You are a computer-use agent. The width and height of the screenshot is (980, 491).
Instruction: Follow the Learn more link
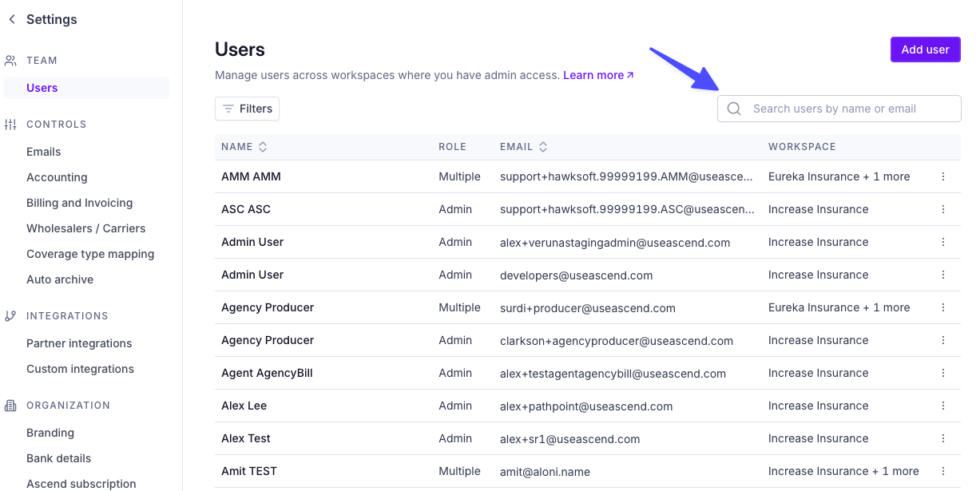pos(599,75)
